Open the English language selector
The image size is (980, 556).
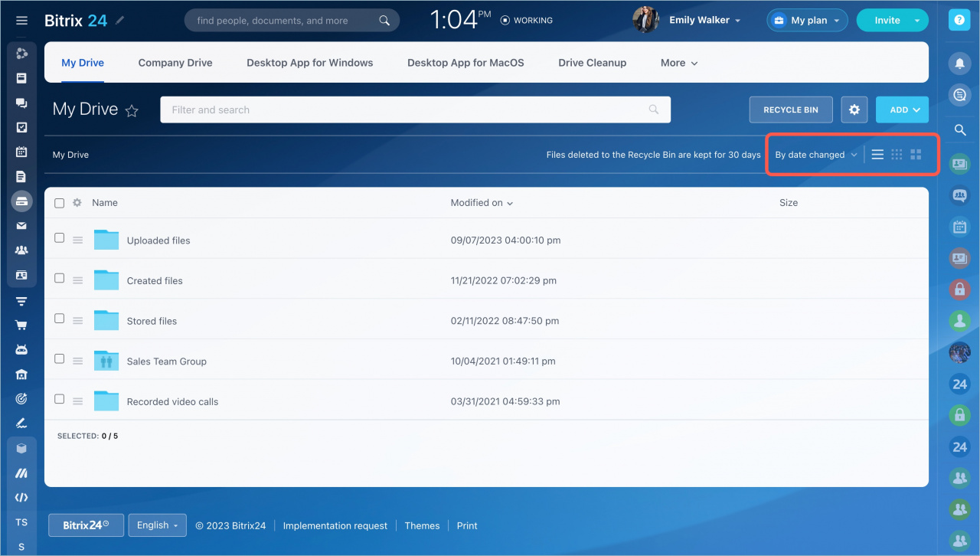(x=157, y=525)
